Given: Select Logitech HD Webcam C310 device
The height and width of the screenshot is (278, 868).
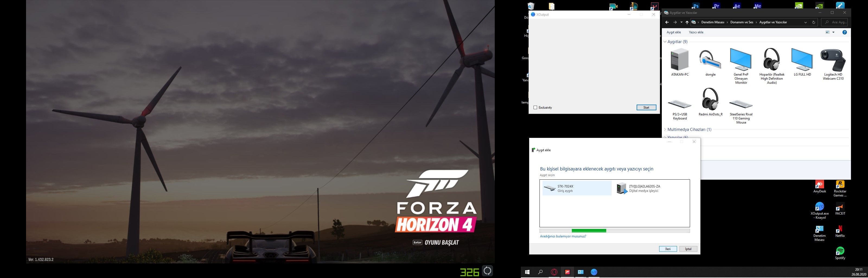Looking at the screenshot, I should (833, 64).
